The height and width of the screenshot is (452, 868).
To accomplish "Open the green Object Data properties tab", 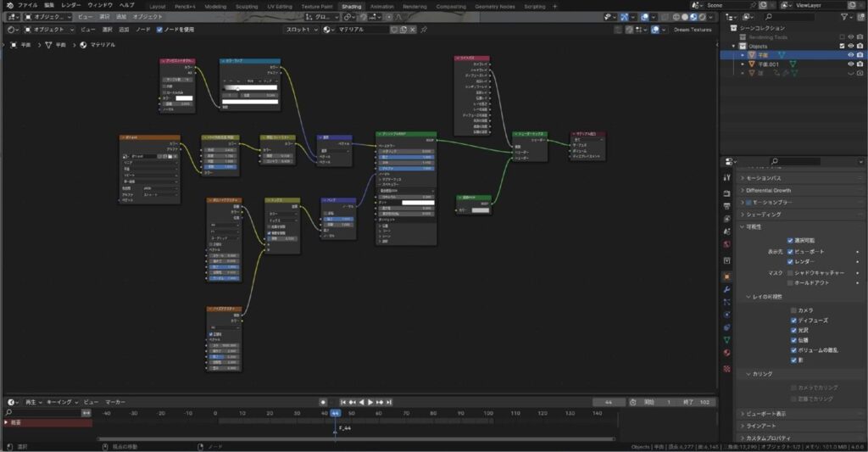I will click(x=726, y=340).
